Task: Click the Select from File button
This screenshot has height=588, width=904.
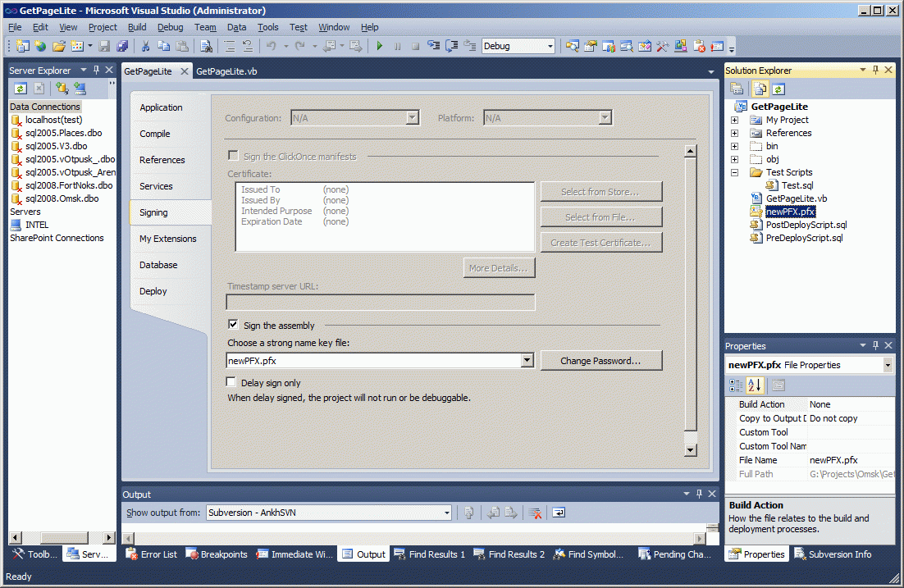Action: (x=600, y=217)
